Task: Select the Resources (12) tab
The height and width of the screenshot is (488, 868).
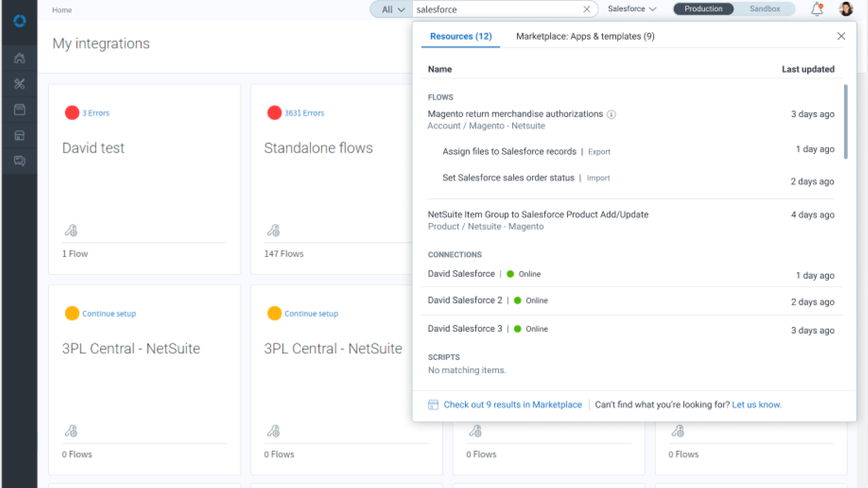Action: point(461,36)
